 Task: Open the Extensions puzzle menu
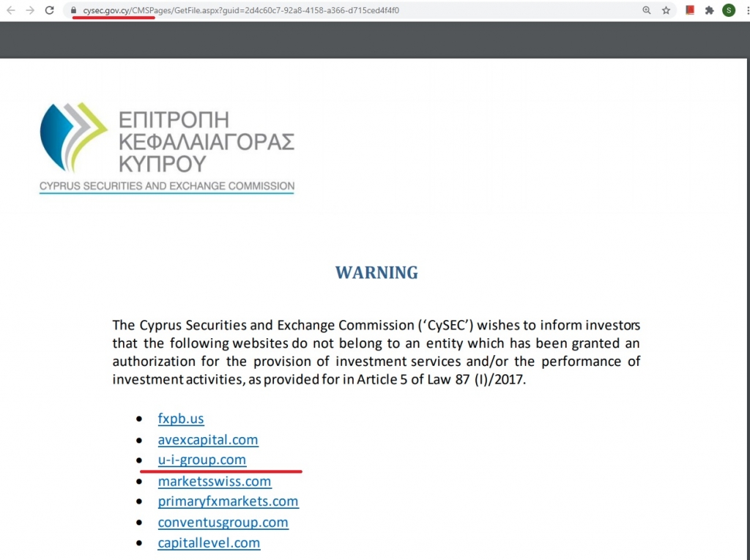pos(709,10)
